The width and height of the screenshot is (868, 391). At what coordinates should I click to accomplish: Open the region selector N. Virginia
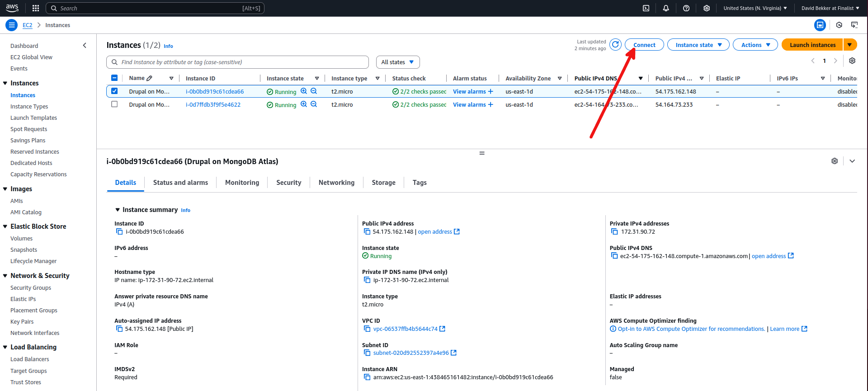point(755,8)
